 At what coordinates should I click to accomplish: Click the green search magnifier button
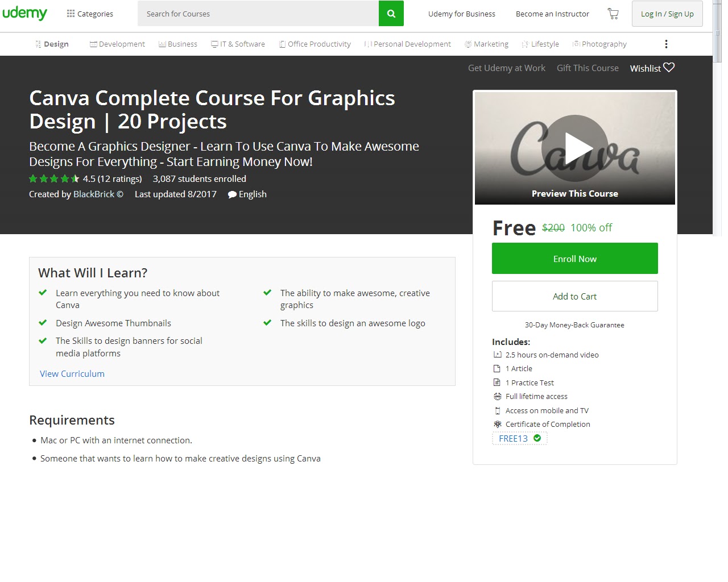(391, 14)
